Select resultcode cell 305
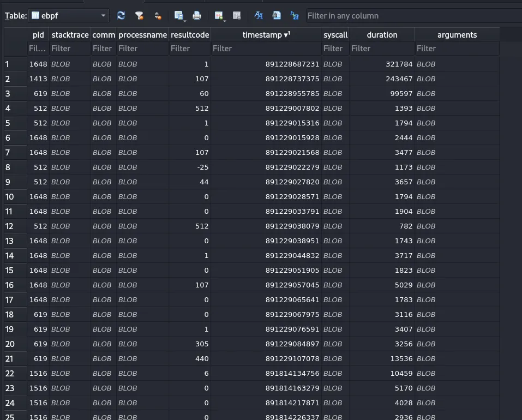The image size is (522, 420). point(190,344)
